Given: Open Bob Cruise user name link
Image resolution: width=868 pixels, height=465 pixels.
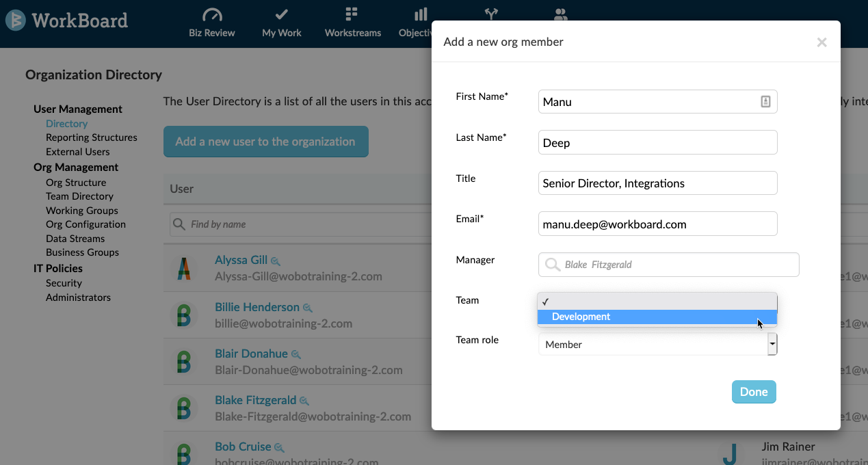Looking at the screenshot, I should 243,447.
